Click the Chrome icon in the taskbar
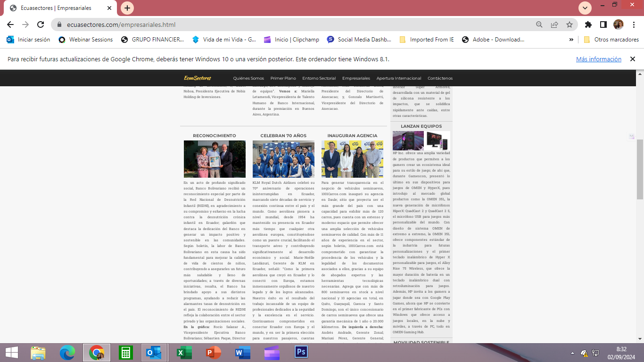 tap(97, 353)
